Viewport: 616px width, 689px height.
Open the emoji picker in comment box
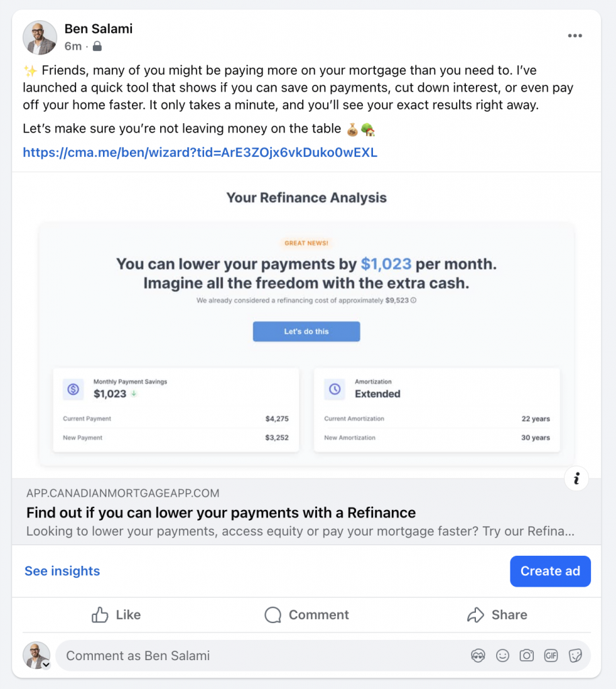click(502, 655)
